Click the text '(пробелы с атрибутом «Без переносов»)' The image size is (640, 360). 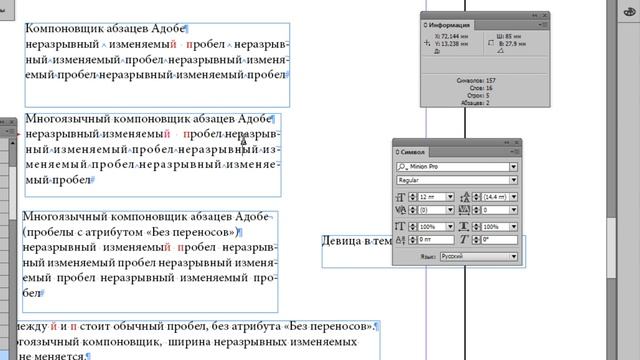click(x=130, y=232)
